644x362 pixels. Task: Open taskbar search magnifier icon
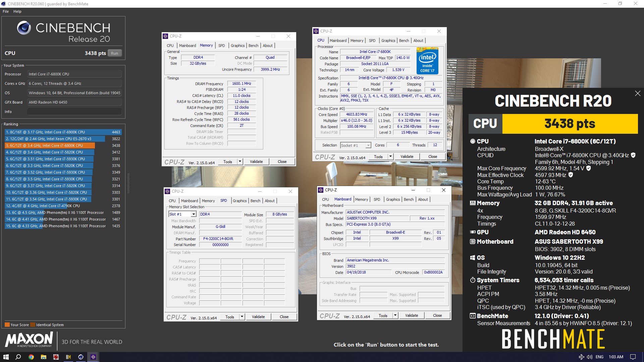(x=18, y=357)
